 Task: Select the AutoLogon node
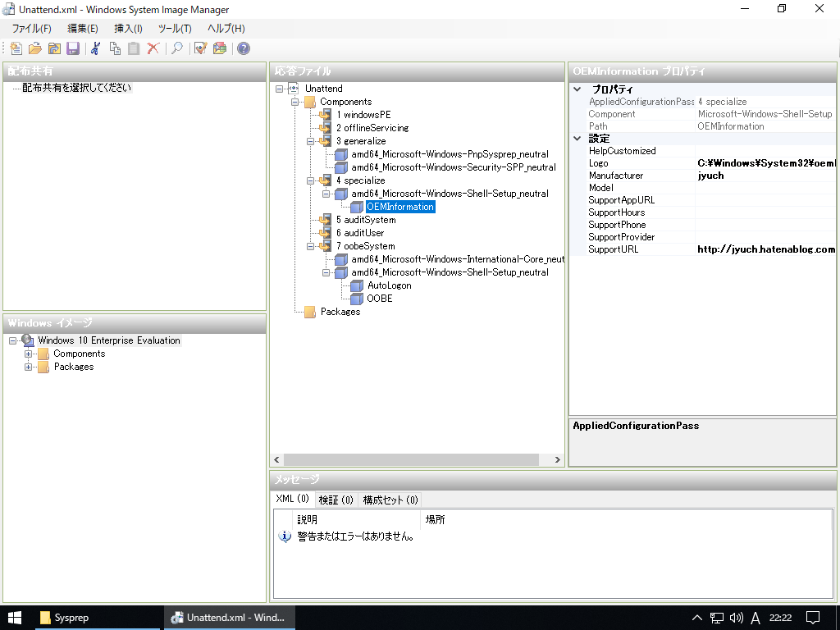(x=390, y=285)
